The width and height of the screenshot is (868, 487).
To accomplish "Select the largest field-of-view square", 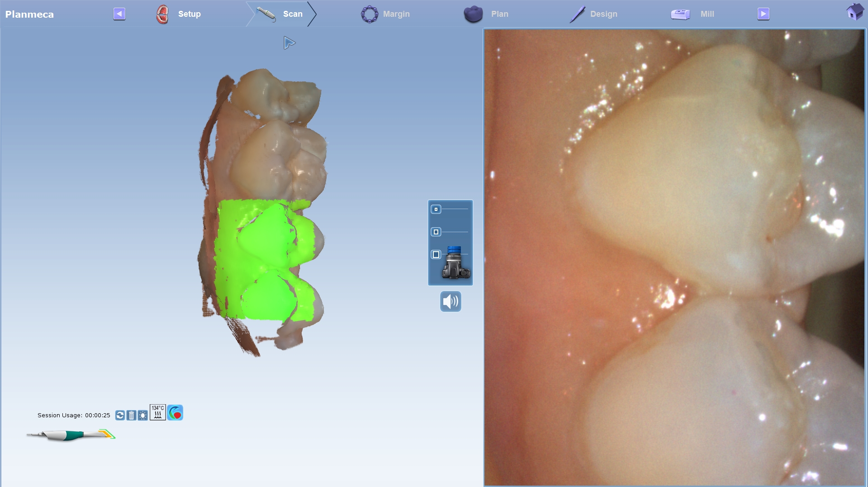I will 436,254.
